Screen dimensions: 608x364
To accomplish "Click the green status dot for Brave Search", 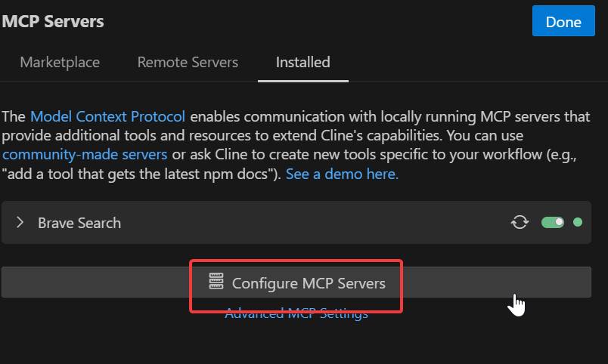I will pyautogui.click(x=578, y=222).
